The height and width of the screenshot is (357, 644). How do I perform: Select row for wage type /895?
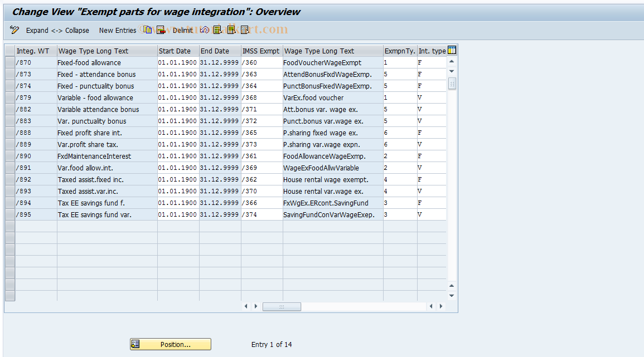coord(10,214)
